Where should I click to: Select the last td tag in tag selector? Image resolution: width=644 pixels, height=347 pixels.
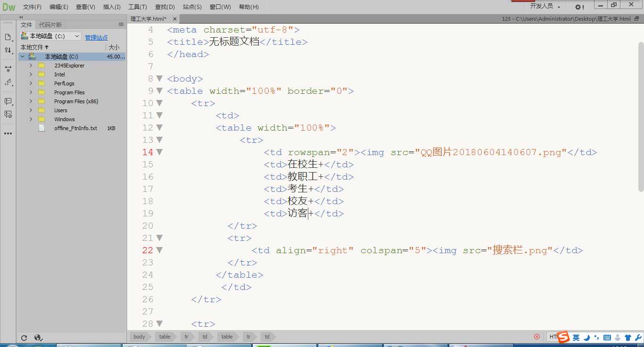pos(267,337)
